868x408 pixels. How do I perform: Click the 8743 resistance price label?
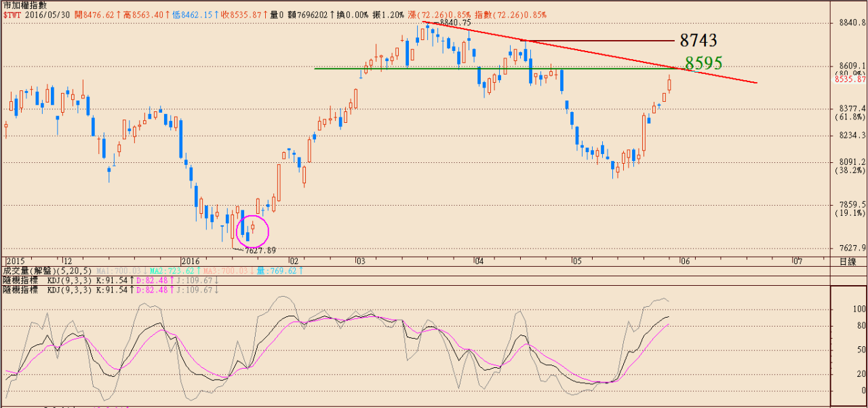click(698, 41)
